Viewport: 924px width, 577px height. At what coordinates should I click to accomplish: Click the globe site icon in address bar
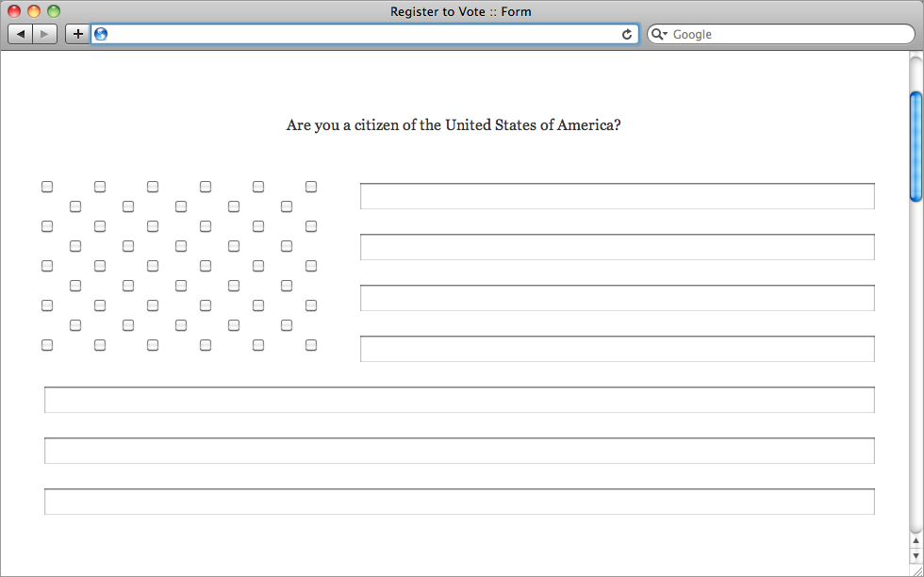(x=101, y=34)
